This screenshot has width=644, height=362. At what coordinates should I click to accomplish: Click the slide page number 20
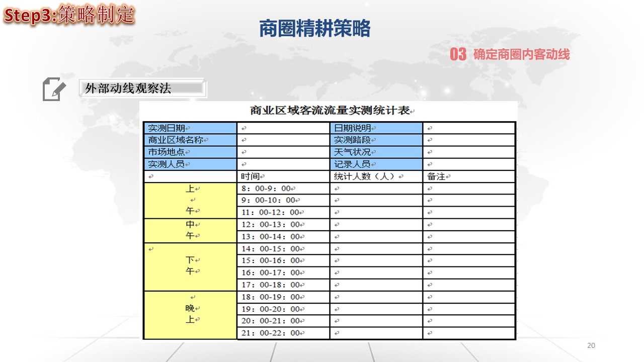pyautogui.click(x=591, y=345)
